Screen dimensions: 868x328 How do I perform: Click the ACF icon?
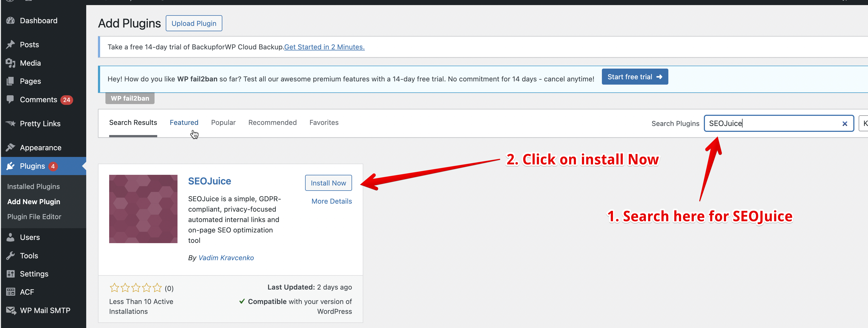(x=11, y=292)
